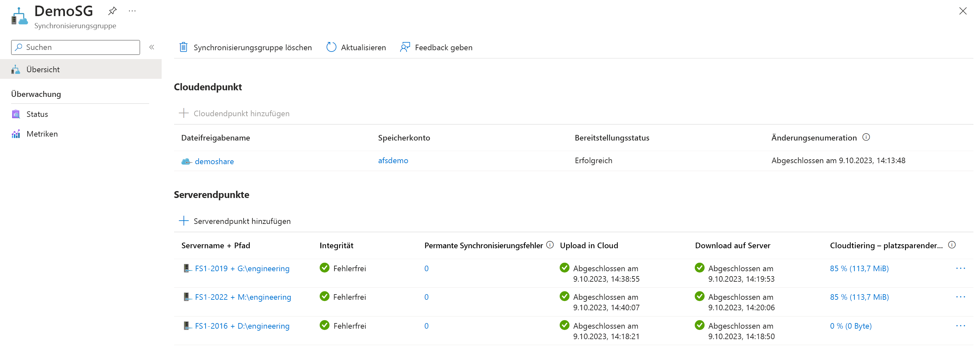
Task: Click the Dateifreigabename column header
Action: click(216, 138)
